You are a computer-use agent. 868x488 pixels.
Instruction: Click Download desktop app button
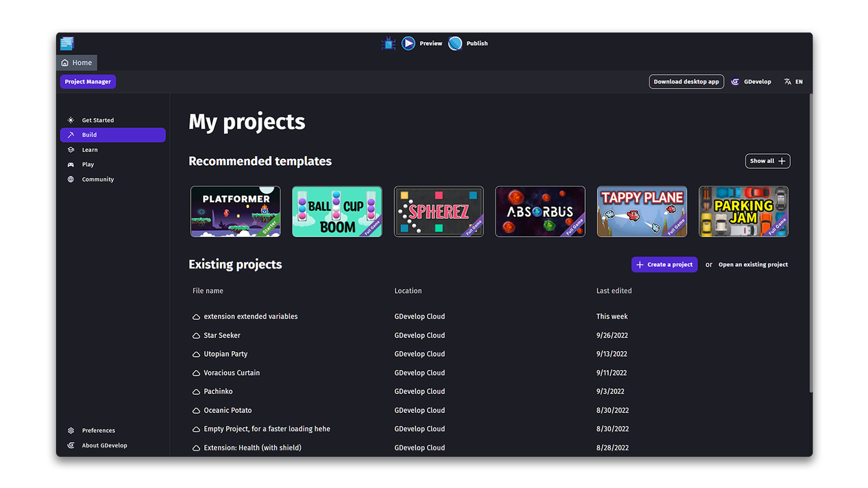[686, 82]
